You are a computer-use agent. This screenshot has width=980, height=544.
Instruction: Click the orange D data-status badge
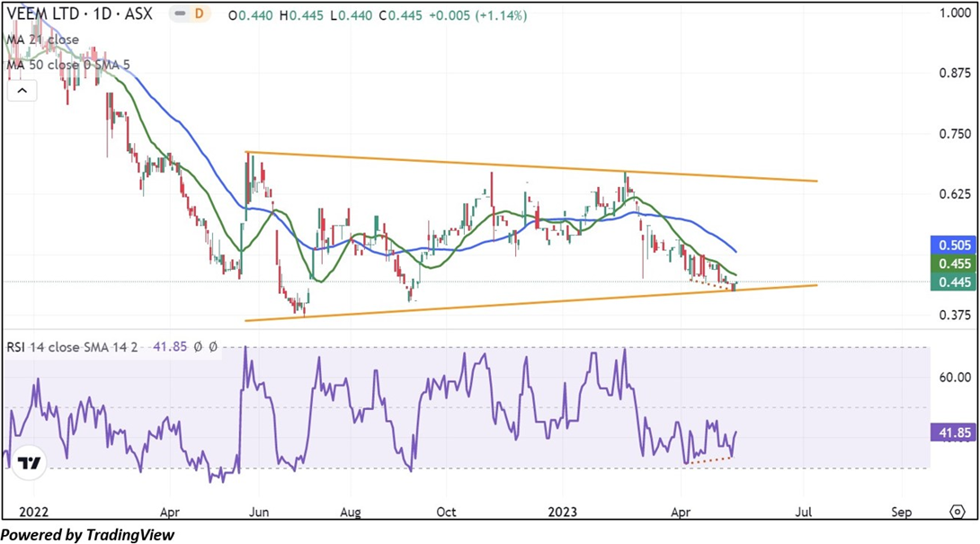200,16
